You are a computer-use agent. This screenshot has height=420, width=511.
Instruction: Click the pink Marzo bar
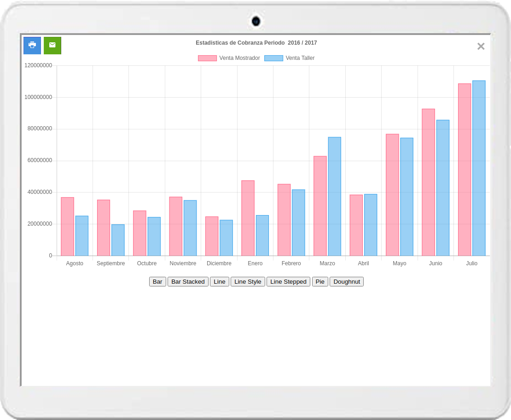(320, 206)
